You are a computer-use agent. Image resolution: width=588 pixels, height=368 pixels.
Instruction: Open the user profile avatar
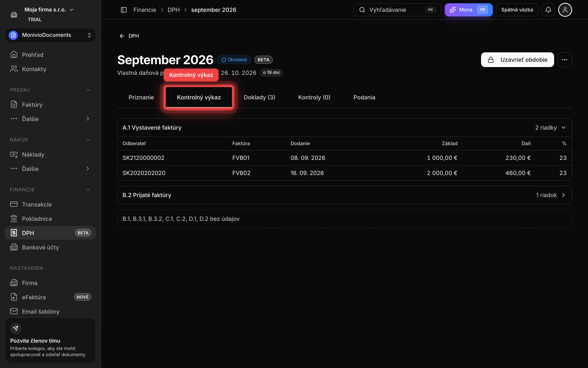tap(565, 10)
